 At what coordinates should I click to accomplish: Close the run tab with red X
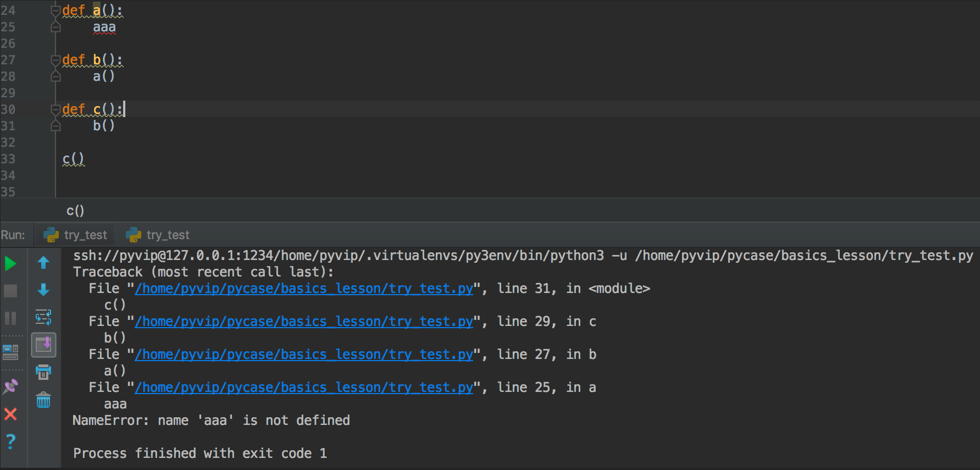click(10, 414)
